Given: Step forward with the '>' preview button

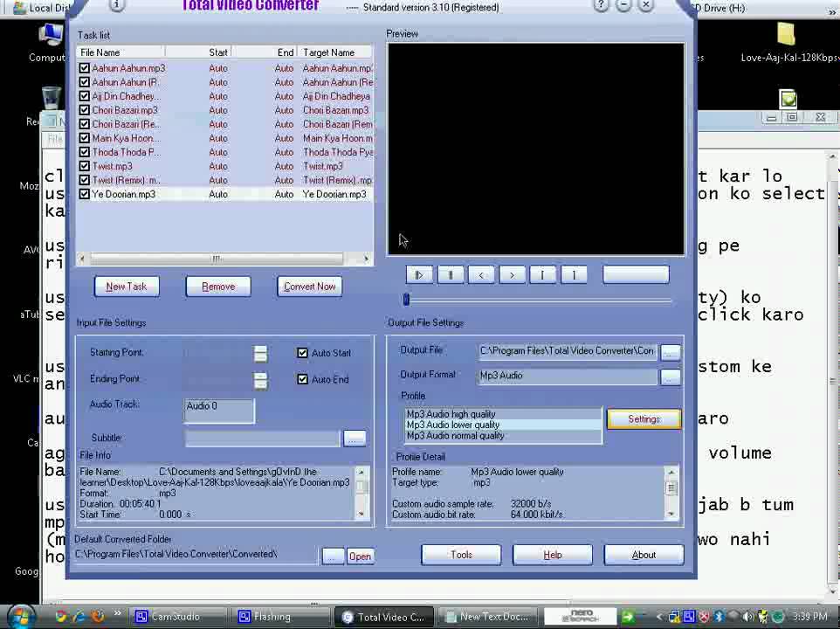Looking at the screenshot, I should (x=512, y=275).
